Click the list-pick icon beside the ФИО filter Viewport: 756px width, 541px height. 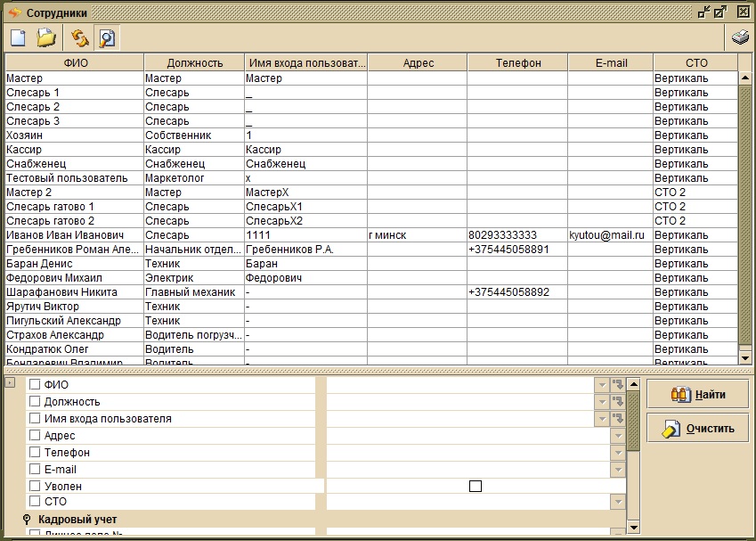(x=618, y=385)
